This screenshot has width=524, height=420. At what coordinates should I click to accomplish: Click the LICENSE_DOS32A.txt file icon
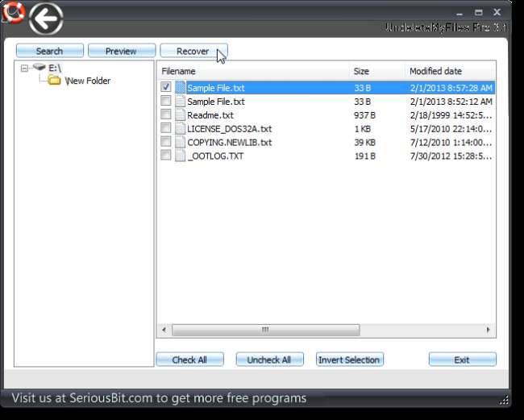(x=180, y=128)
